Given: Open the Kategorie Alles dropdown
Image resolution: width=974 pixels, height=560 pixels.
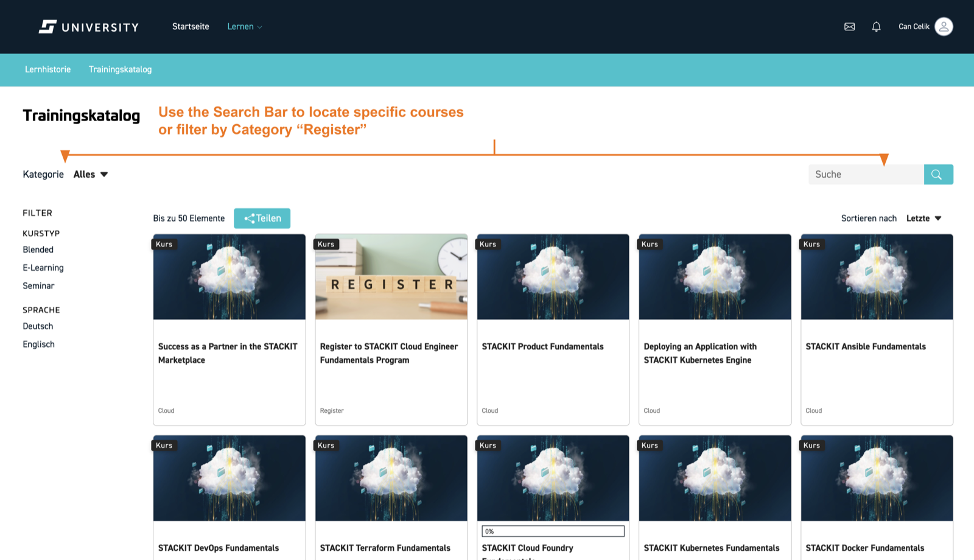Looking at the screenshot, I should click(x=91, y=175).
